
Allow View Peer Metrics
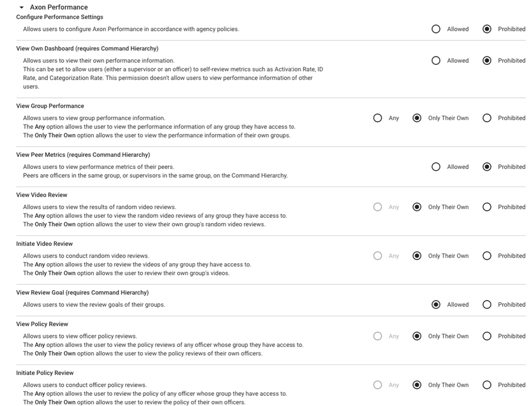(x=436, y=167)
